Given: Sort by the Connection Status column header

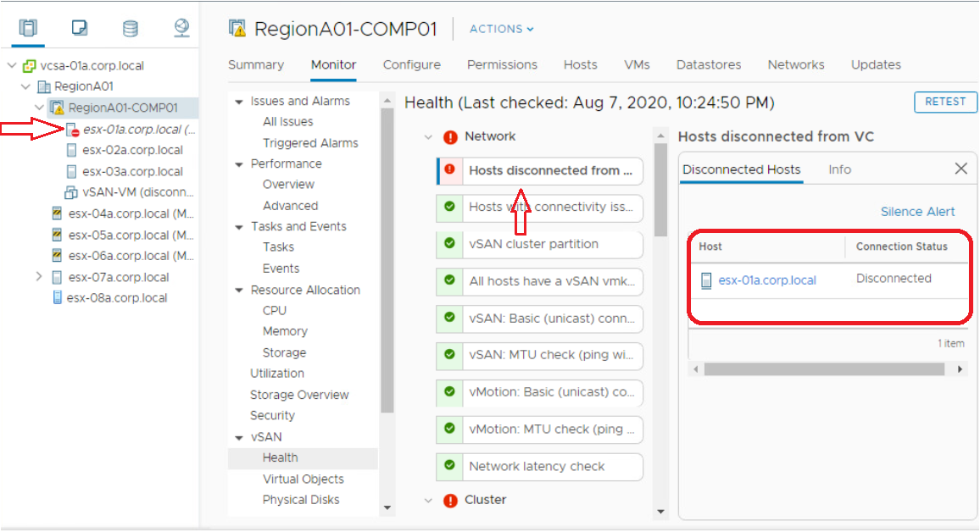Looking at the screenshot, I should [x=901, y=247].
